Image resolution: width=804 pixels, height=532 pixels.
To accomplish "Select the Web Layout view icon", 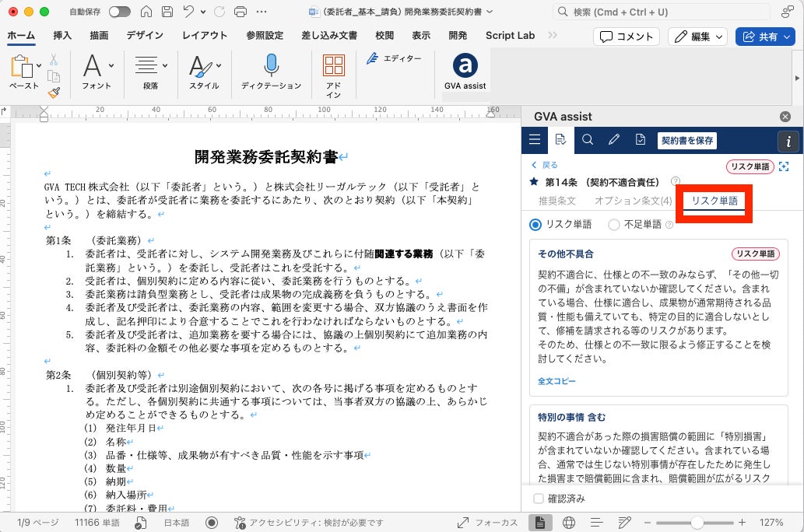I will click(569, 523).
